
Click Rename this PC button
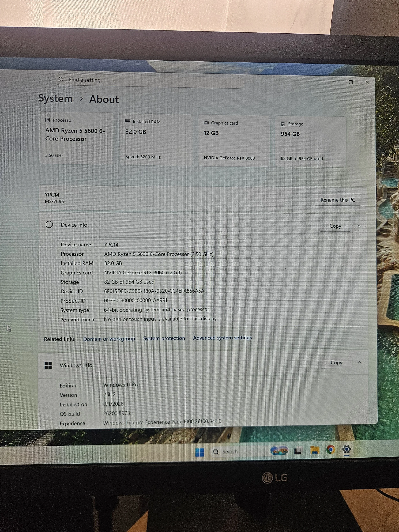pyautogui.click(x=338, y=200)
